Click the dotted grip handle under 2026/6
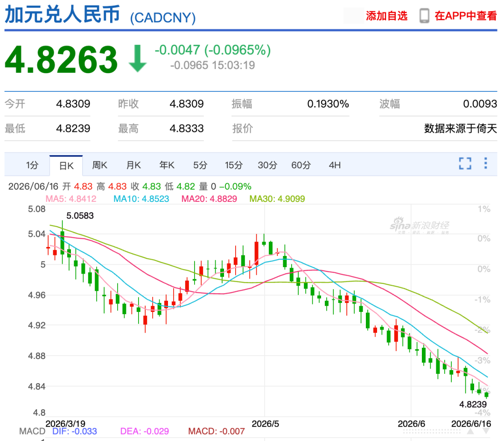504x441 pixels. coord(432,432)
